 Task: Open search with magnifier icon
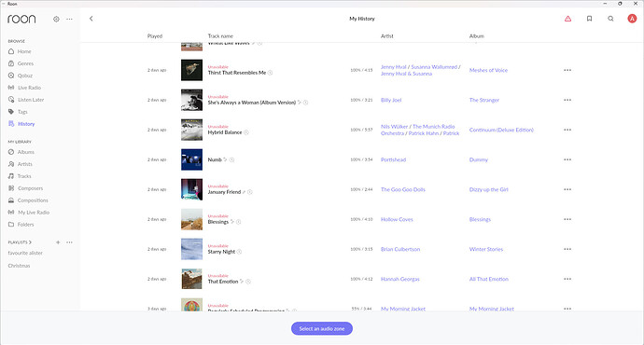610,19
